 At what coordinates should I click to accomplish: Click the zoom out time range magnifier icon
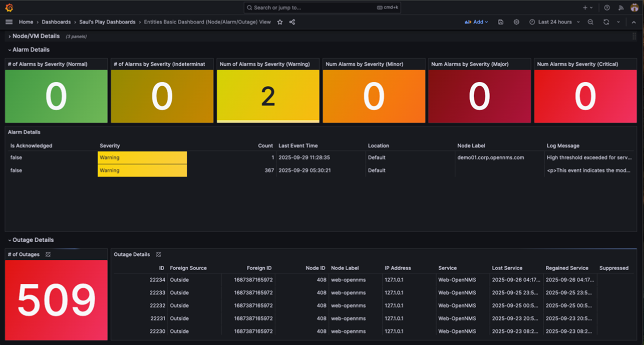591,22
